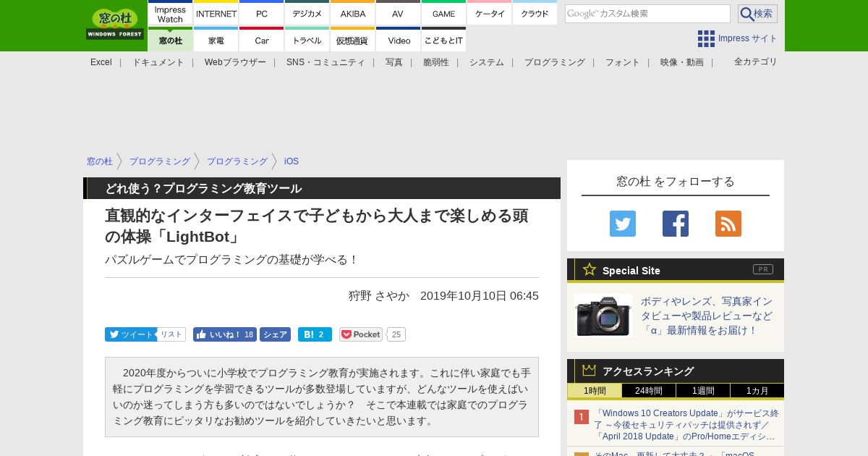Screen dimensions: 868x456
Task: Open the システム category
Action: point(487,62)
